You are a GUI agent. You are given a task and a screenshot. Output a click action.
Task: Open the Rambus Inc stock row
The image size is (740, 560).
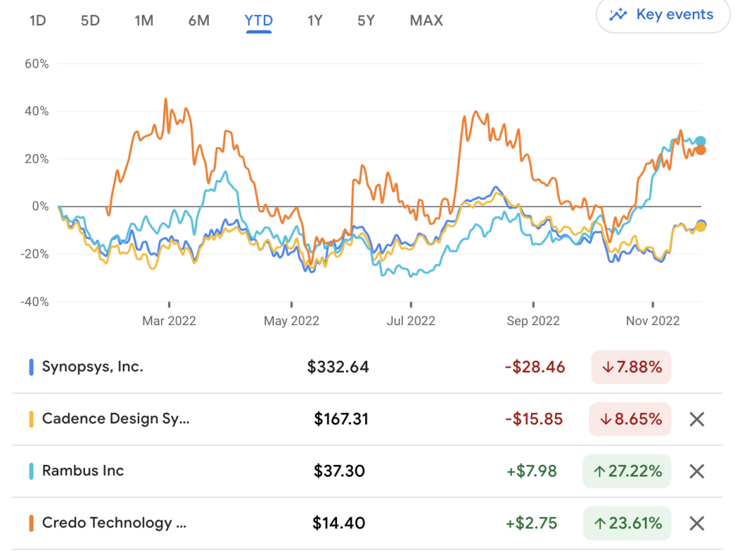tap(367, 471)
